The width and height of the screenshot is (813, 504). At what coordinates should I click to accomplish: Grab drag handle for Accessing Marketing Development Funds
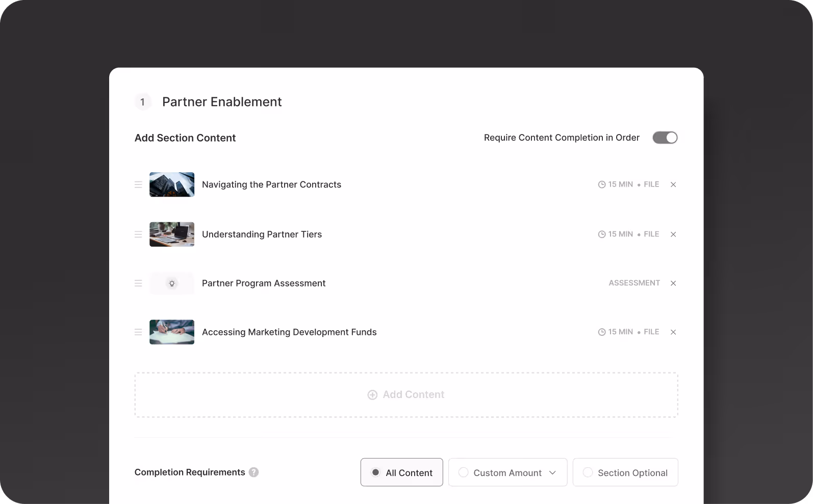point(138,332)
